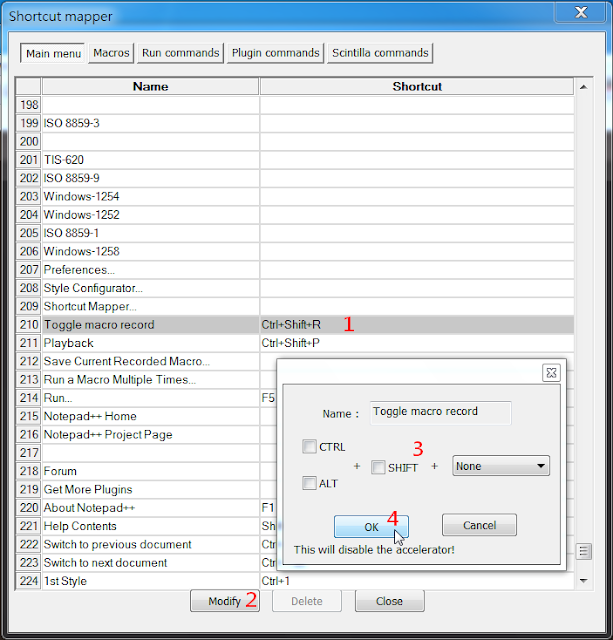Click row number 217
Viewport: 613px width, 640px height.
[x=29, y=453]
